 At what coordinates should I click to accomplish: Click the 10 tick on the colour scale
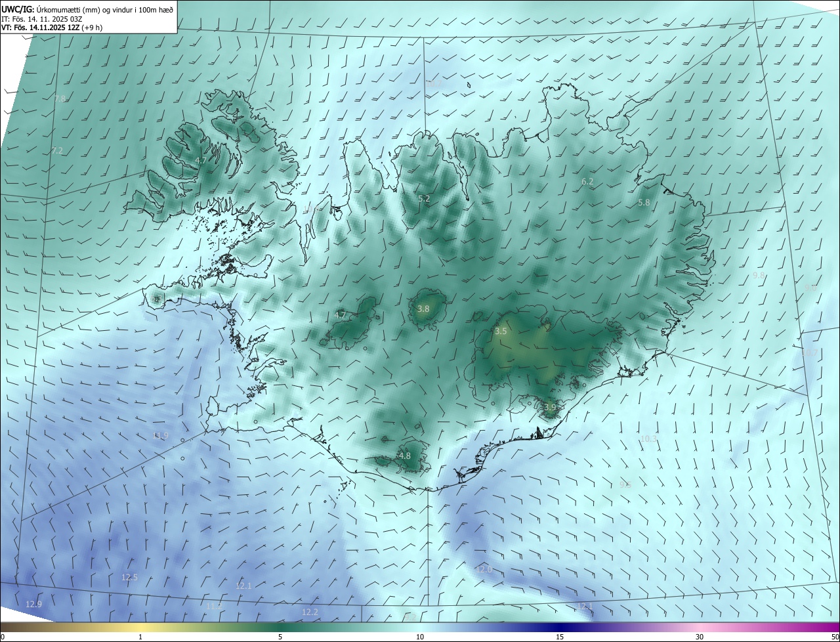pyautogui.click(x=420, y=637)
